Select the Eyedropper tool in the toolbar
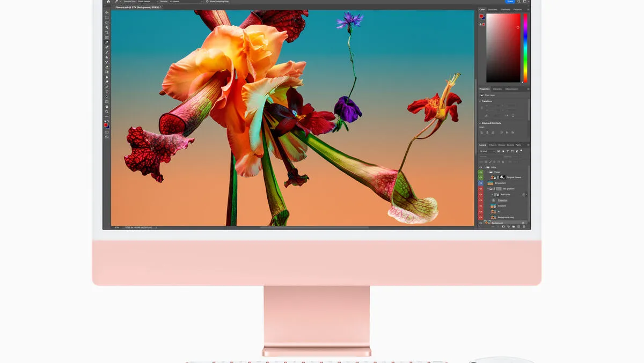The height and width of the screenshot is (363, 644). (107, 42)
